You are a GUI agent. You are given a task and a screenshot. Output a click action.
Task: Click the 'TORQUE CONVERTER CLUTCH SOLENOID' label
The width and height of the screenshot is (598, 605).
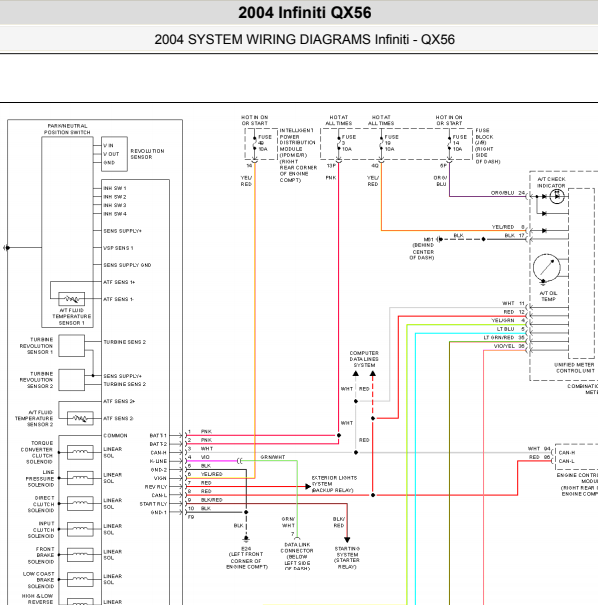pyautogui.click(x=37, y=453)
